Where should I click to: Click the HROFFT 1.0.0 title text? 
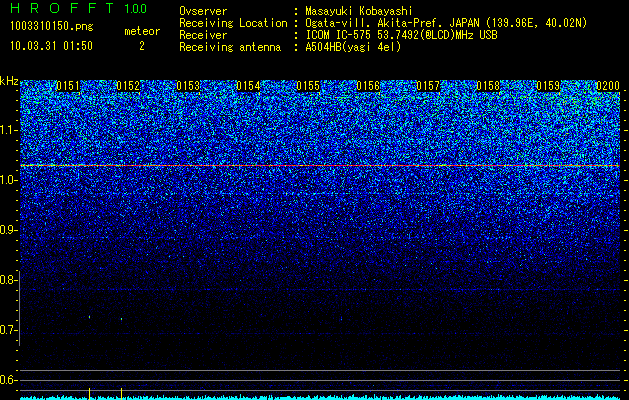(79, 8)
